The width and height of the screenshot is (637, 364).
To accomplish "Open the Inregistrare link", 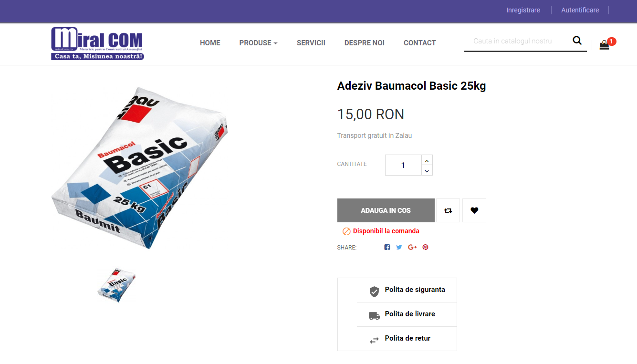I will [x=523, y=10].
